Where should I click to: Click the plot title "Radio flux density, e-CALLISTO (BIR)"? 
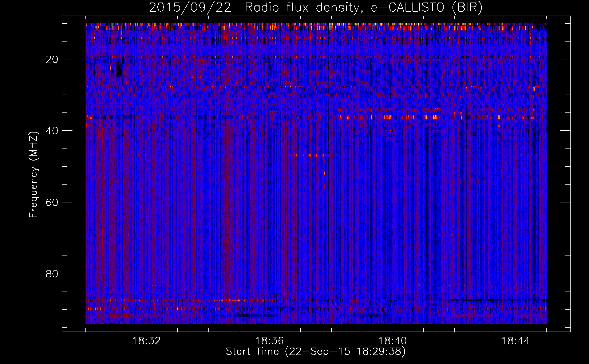tap(364, 8)
